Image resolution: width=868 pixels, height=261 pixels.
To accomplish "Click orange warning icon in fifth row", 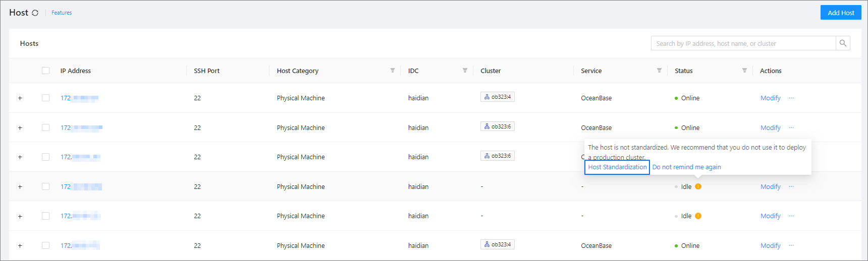I will point(698,216).
